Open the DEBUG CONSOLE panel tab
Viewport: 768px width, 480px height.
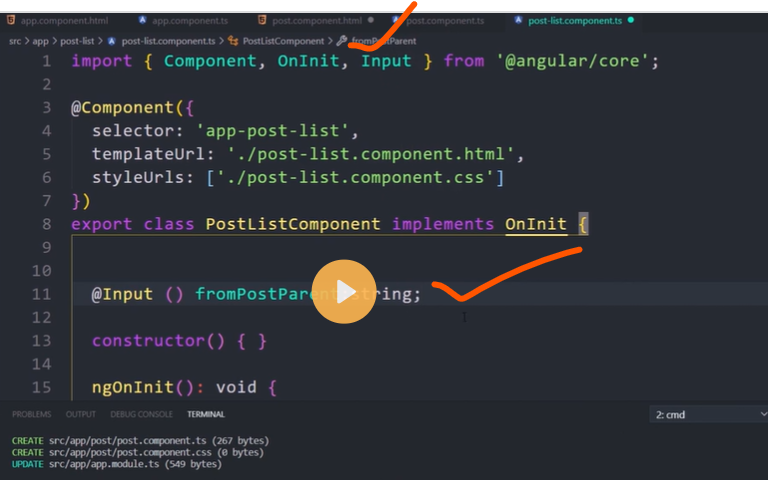(141, 414)
